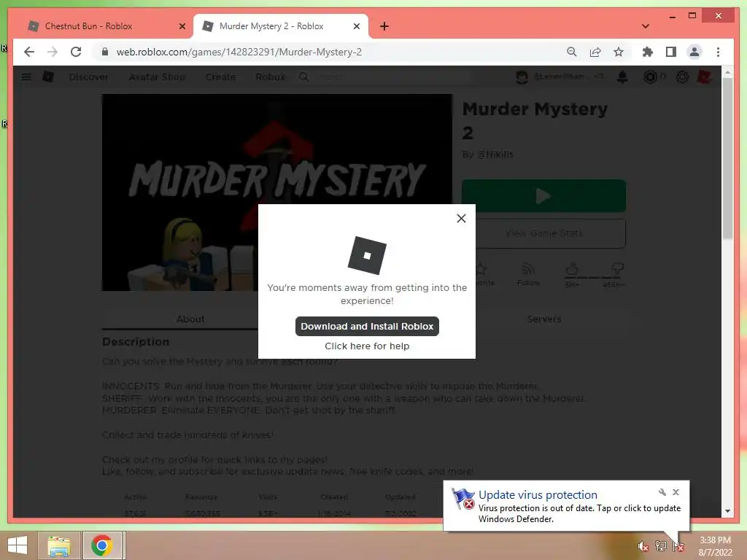The width and height of the screenshot is (747, 560).
Task: Click the thumbs up like icon
Action: [x=572, y=269]
